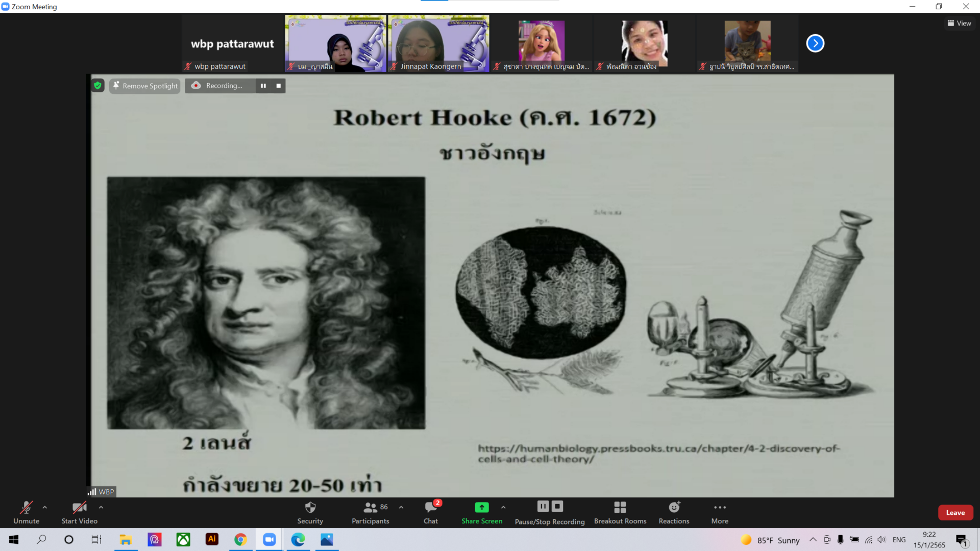Image resolution: width=980 pixels, height=551 pixels.
Task: Unmute the microphone
Action: tap(26, 512)
